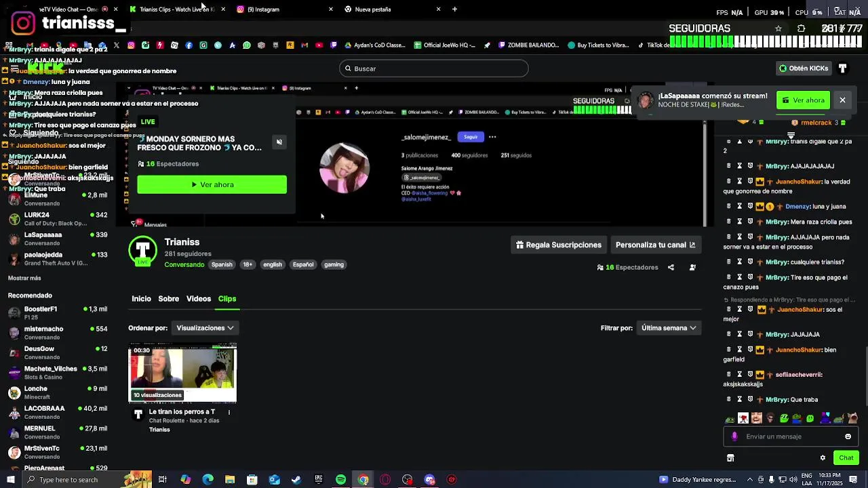Unmute the stream preview player
Viewport: 868px width, 488px height.
point(279,142)
